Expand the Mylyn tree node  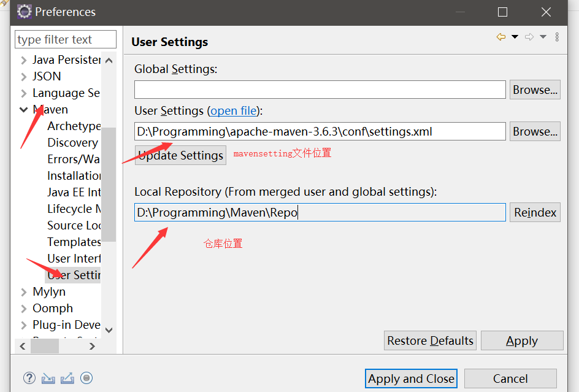[x=24, y=292]
